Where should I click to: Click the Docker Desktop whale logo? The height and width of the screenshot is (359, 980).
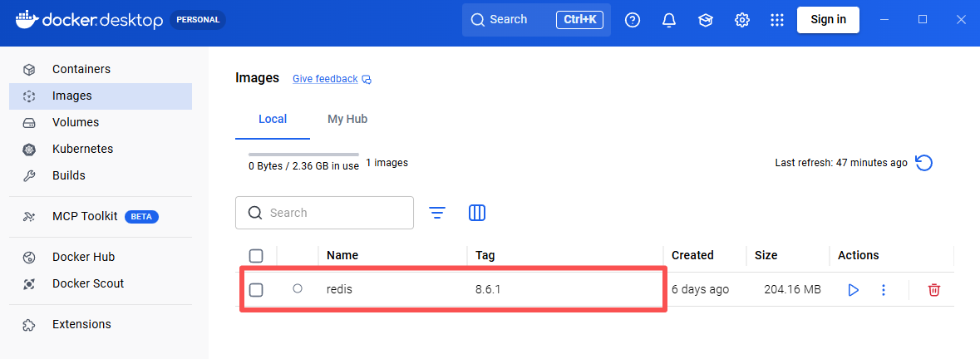tap(27, 20)
